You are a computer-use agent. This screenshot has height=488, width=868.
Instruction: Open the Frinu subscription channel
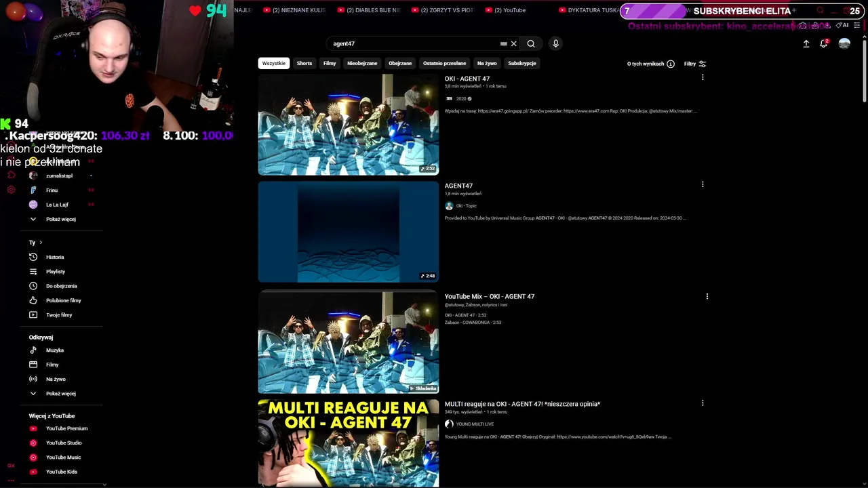pyautogui.click(x=52, y=190)
